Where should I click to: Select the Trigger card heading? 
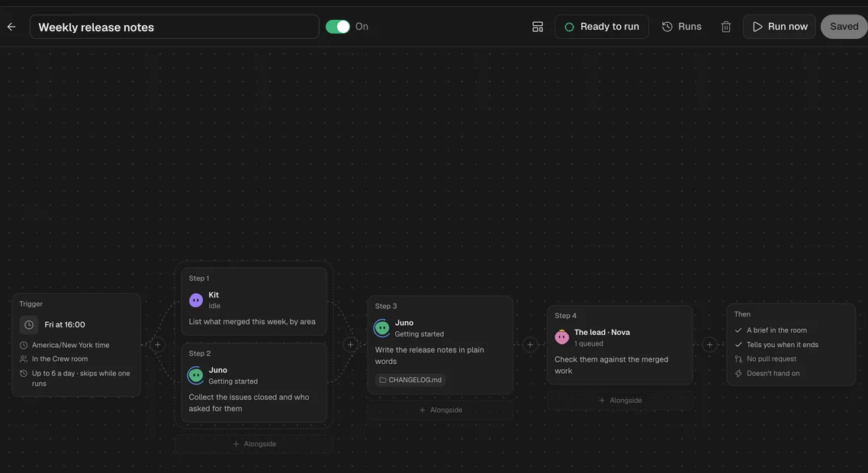click(31, 304)
